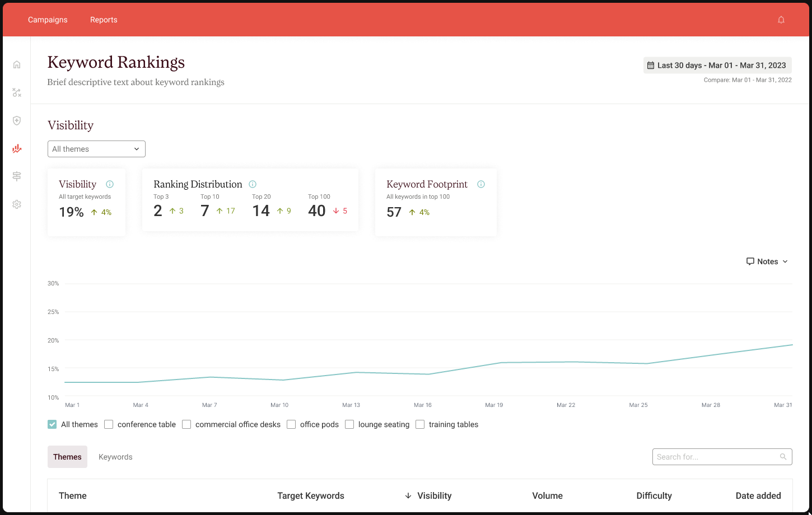812x515 pixels.
Task: Click the Top 100 value 40
Action: tap(317, 211)
